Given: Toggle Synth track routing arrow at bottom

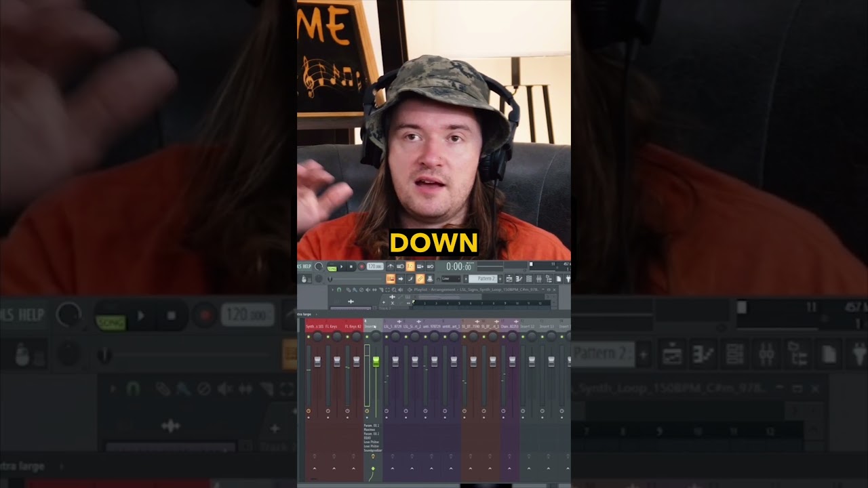Looking at the screenshot, I should pyautogui.click(x=315, y=468).
